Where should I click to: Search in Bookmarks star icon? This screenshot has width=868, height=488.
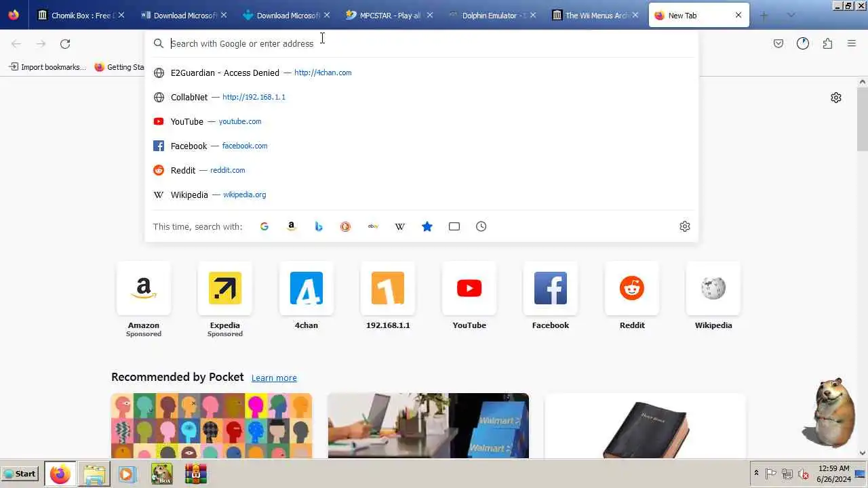[427, 226]
